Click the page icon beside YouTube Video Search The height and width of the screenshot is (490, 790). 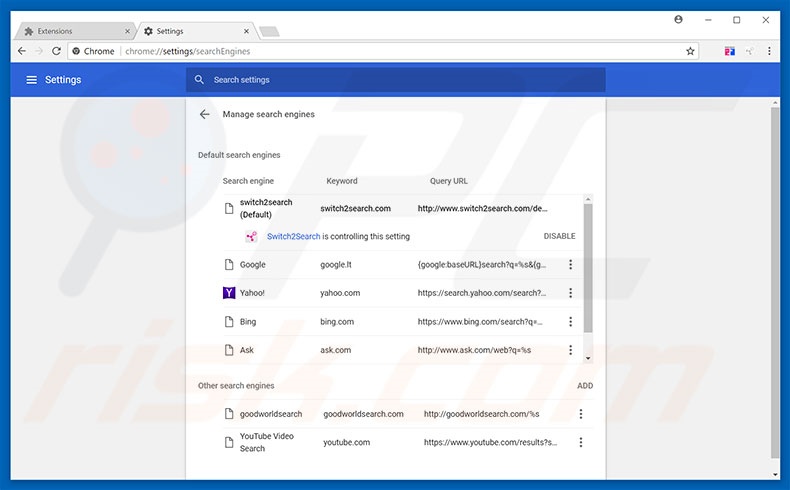229,442
